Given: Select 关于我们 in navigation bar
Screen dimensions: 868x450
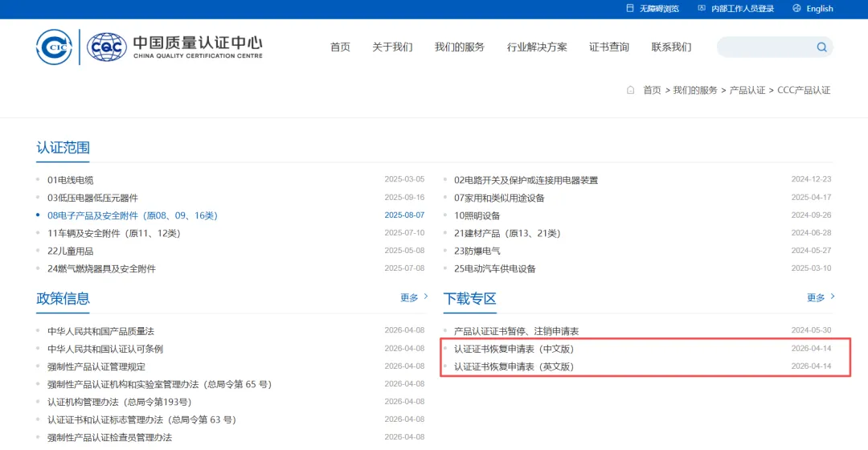Looking at the screenshot, I should 392,47.
